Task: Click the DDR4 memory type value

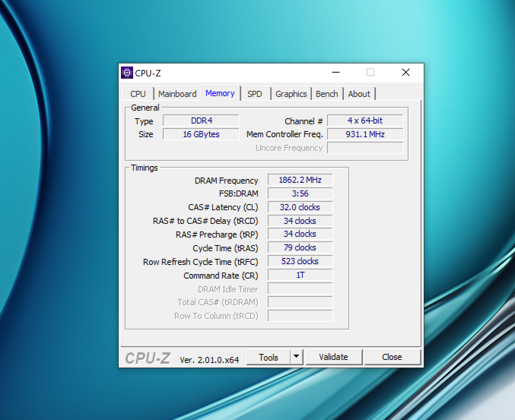Action: point(201,120)
